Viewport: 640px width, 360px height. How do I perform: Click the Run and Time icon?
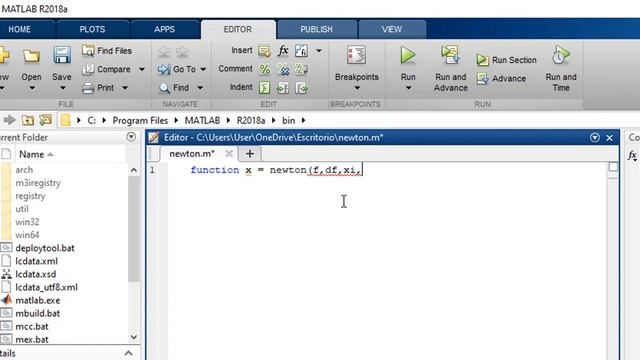(x=561, y=55)
